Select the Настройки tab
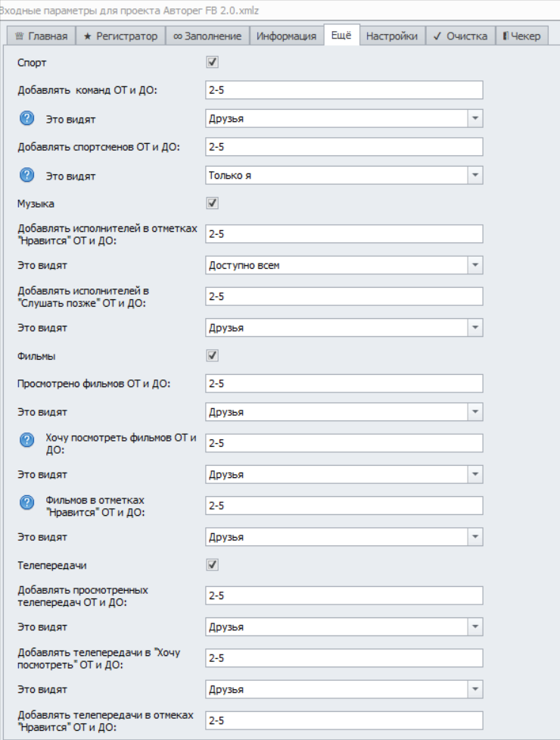Viewport: 560px width, 740px height. [392, 36]
